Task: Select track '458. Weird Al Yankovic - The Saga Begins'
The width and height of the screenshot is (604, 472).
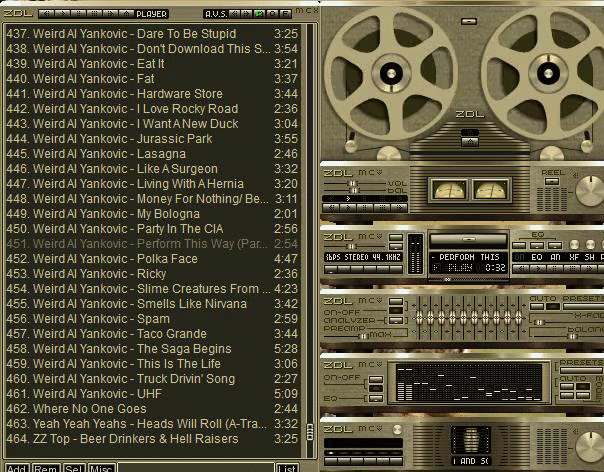Action: pos(153,349)
